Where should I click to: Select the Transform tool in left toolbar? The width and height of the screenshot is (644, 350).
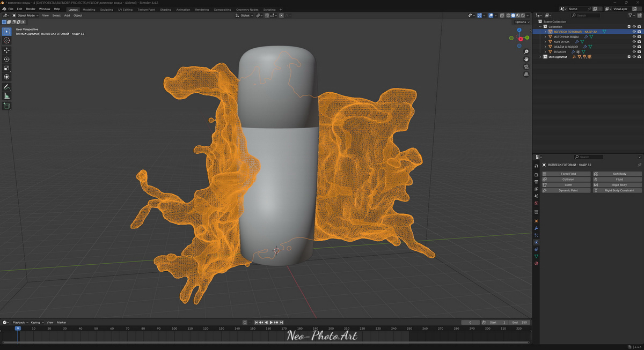click(6, 77)
